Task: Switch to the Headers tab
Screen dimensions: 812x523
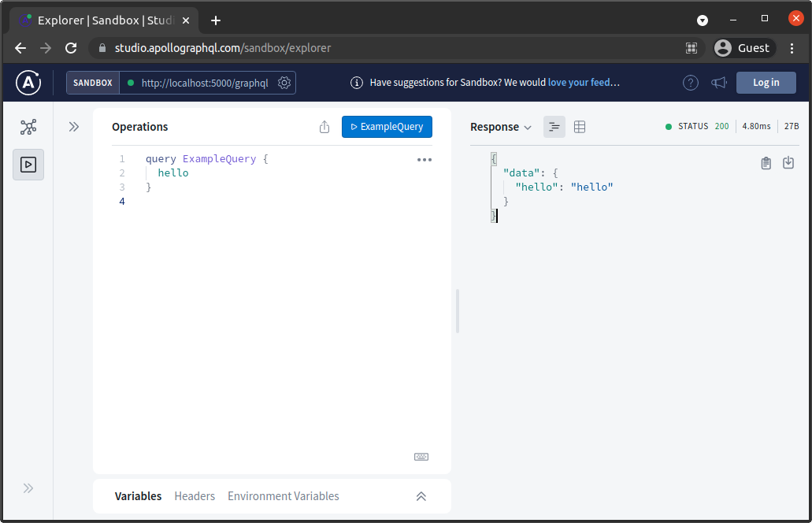Action: pyautogui.click(x=195, y=496)
